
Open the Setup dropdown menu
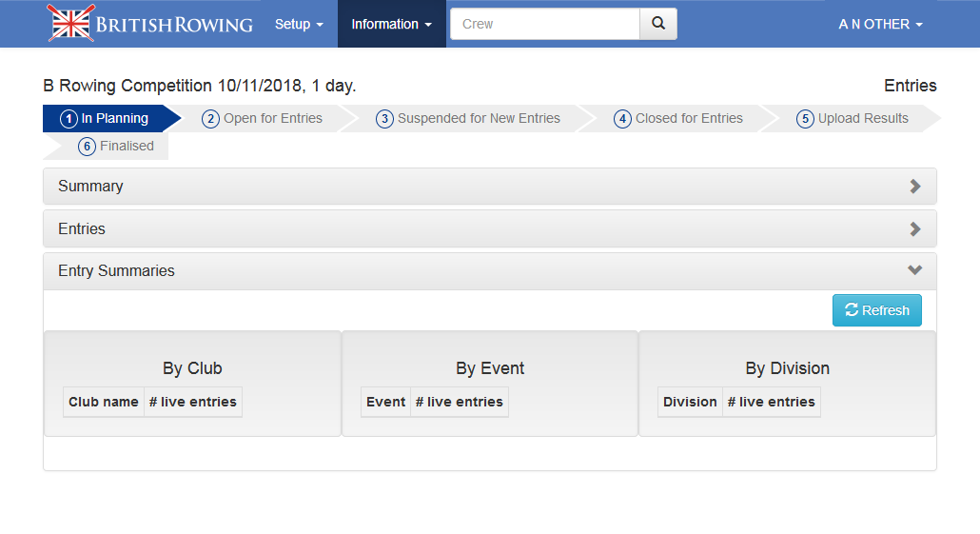point(299,24)
